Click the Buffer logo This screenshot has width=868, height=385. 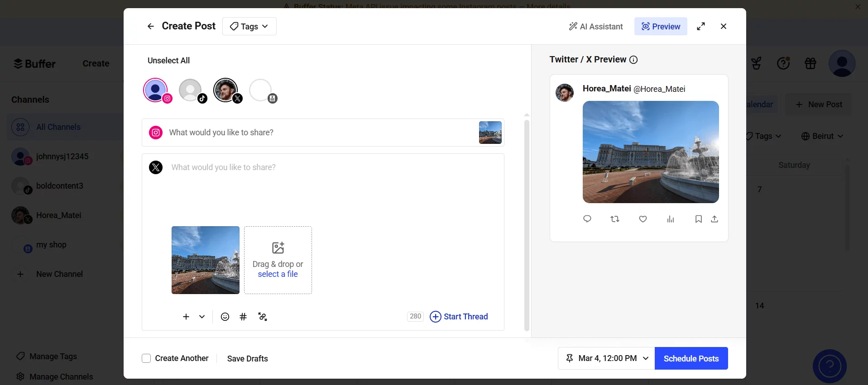pyautogui.click(x=34, y=64)
